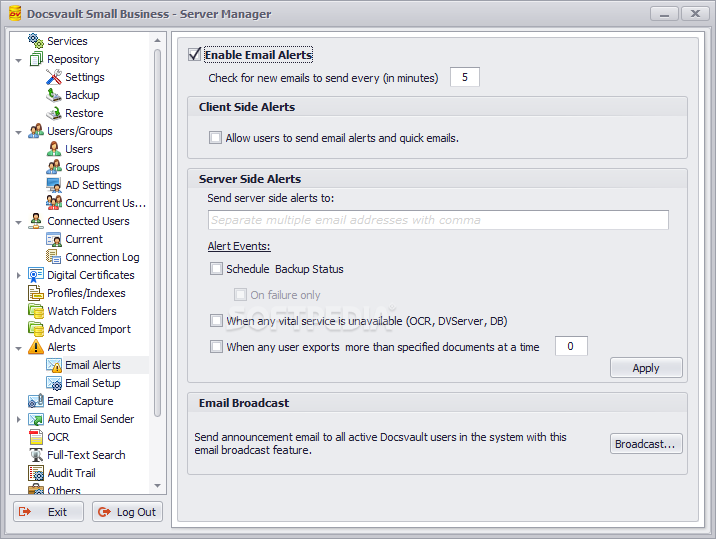The image size is (716, 539).
Task: Click the sidebar scroll down arrow
Action: pyautogui.click(x=158, y=486)
